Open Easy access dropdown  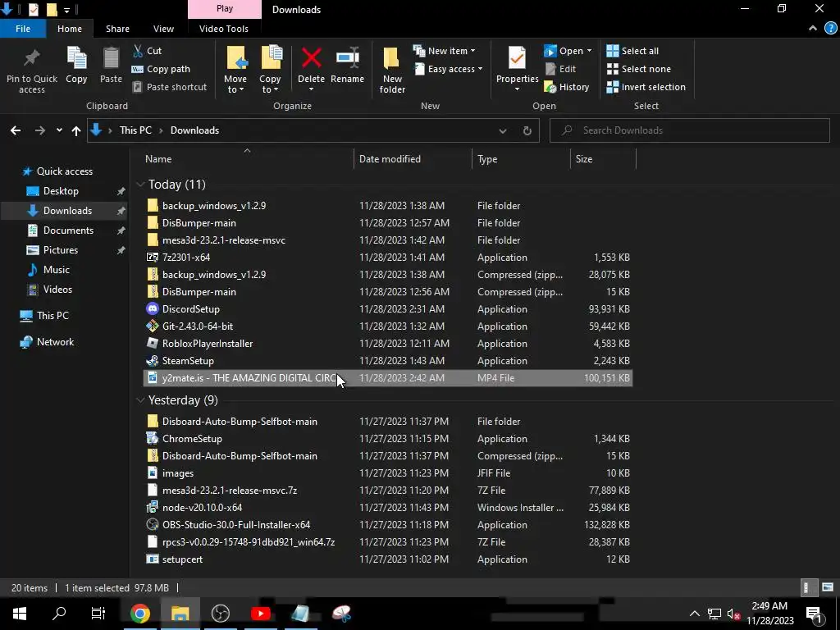(x=449, y=69)
